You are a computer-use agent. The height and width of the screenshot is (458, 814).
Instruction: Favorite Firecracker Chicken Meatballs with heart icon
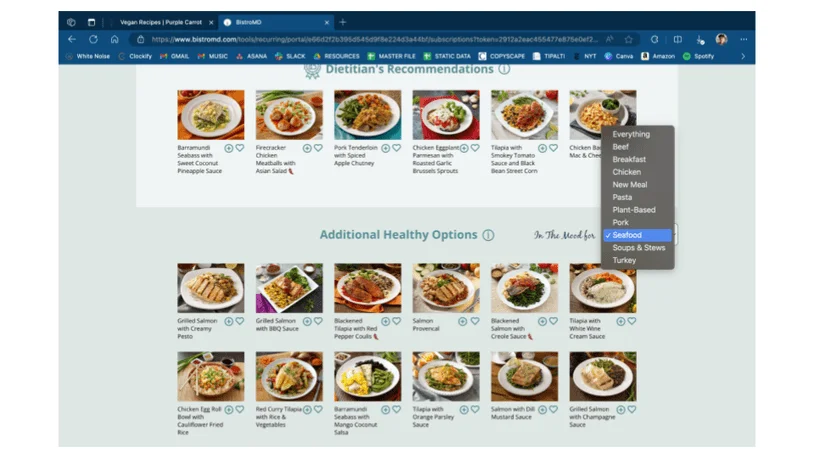pos(318,148)
